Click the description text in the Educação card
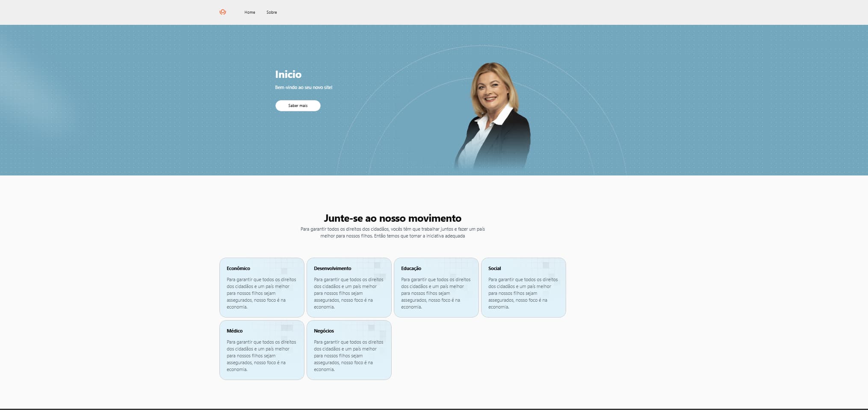Image resolution: width=868 pixels, height=410 pixels. 436,293
